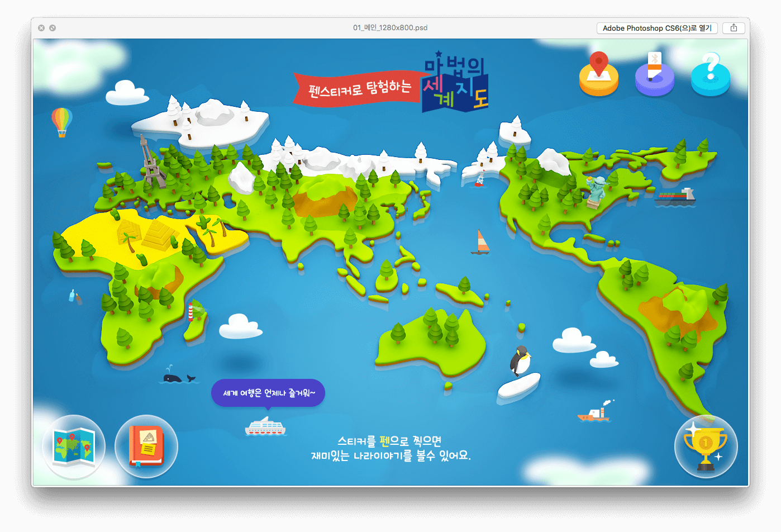Image resolution: width=781 pixels, height=532 pixels.
Task: Open the red notebook bubble icon
Action: click(x=146, y=446)
